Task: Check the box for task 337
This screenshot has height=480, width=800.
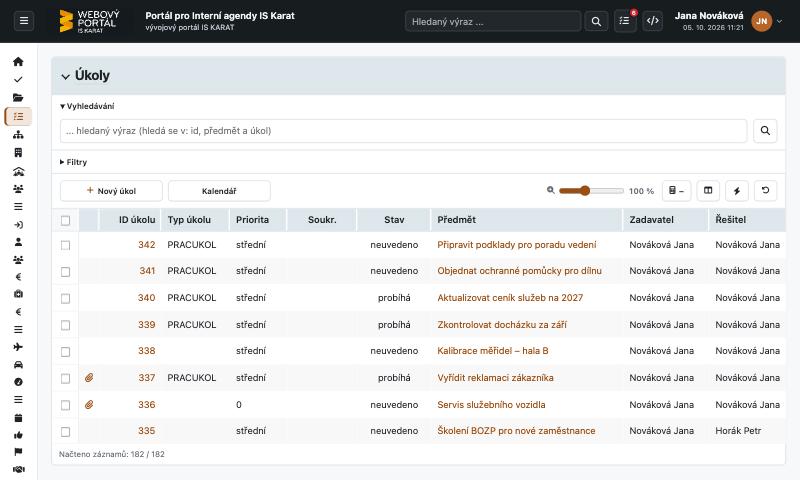Action: [x=65, y=378]
